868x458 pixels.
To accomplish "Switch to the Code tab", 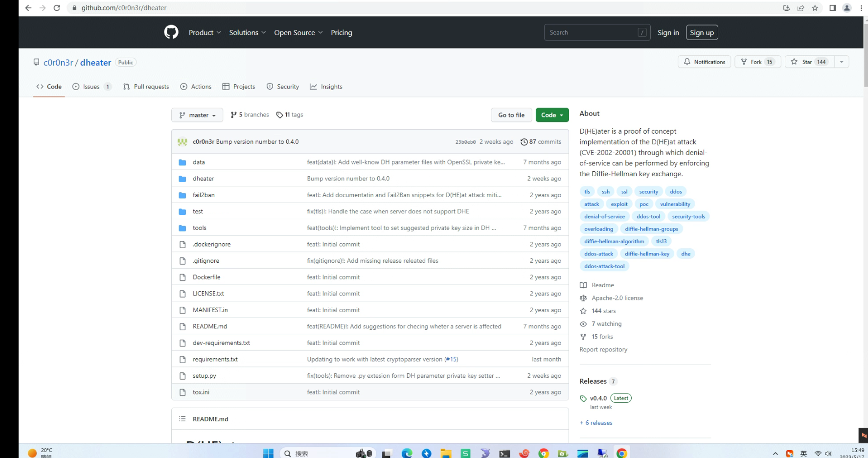I will tap(49, 87).
